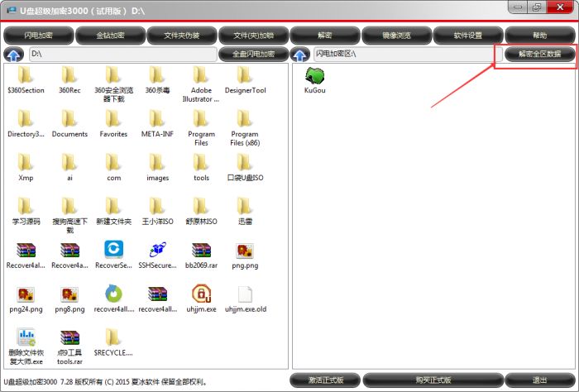Select the RecoverSe... application icon
Screen dimensions: 579x392
(x=113, y=249)
